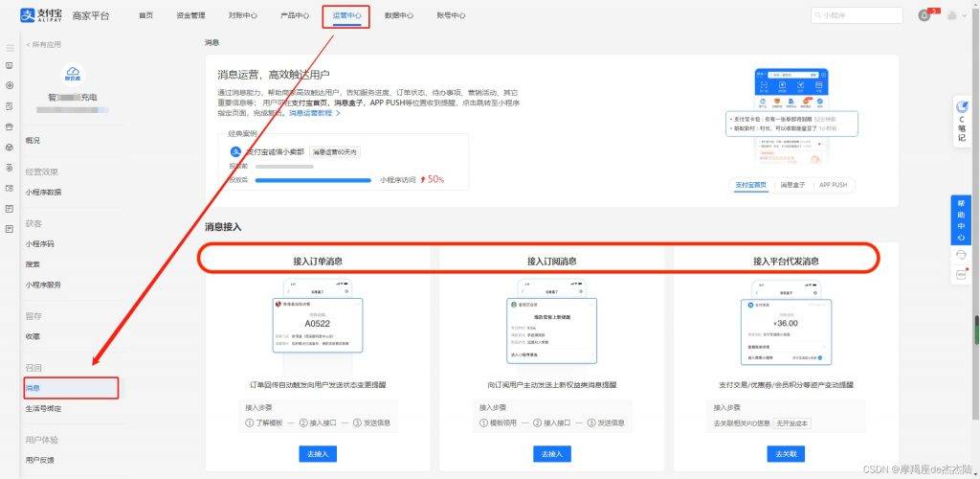
Task: Click the Alipay icon beside 支付宝诚信小卖部
Action: (x=236, y=151)
